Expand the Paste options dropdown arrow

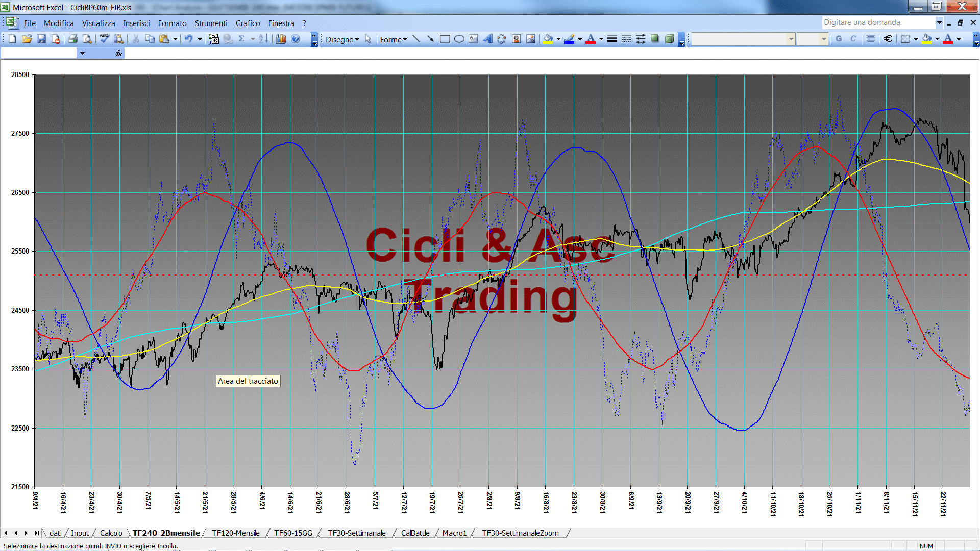click(x=175, y=39)
